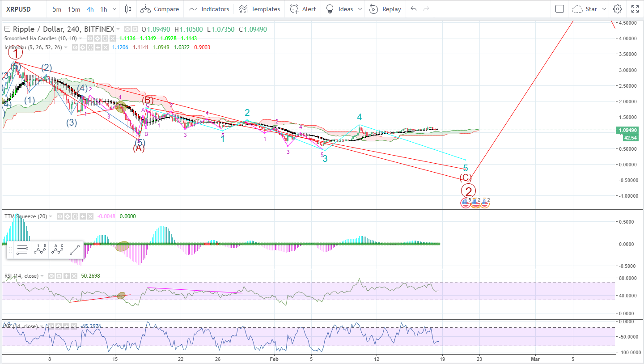Image resolution: width=644 pixels, height=364 pixels.
Task: Switch to the 5m timeframe
Action: tap(57, 9)
